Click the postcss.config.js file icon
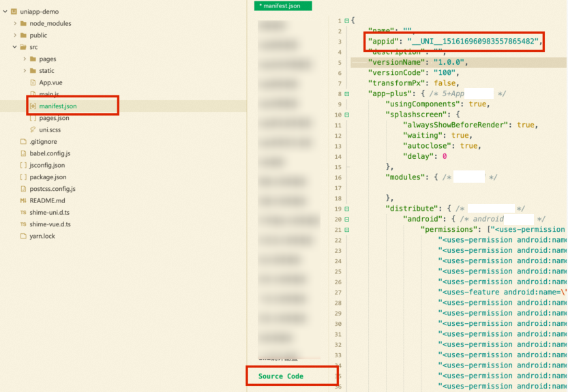568x392 pixels. (24, 189)
